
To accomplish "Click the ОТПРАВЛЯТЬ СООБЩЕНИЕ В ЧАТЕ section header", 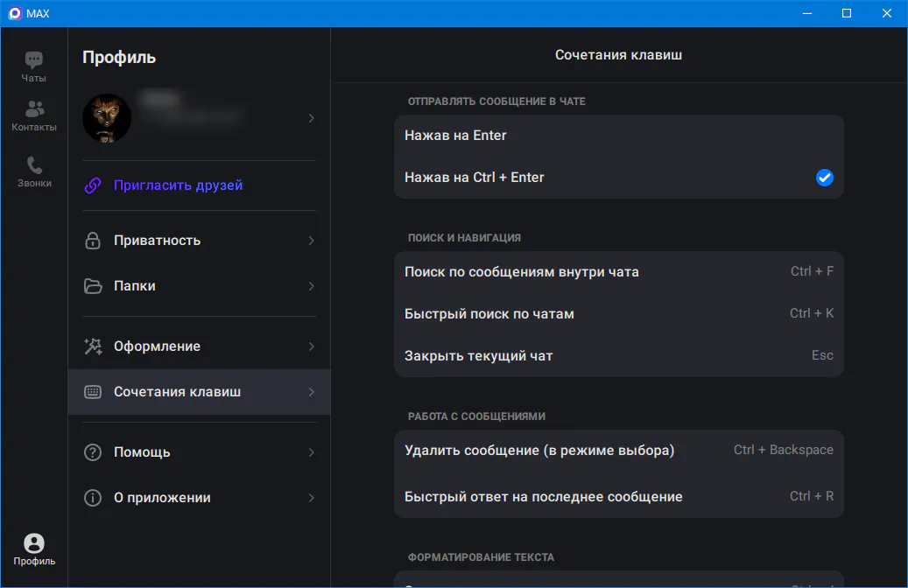I will 496,101.
